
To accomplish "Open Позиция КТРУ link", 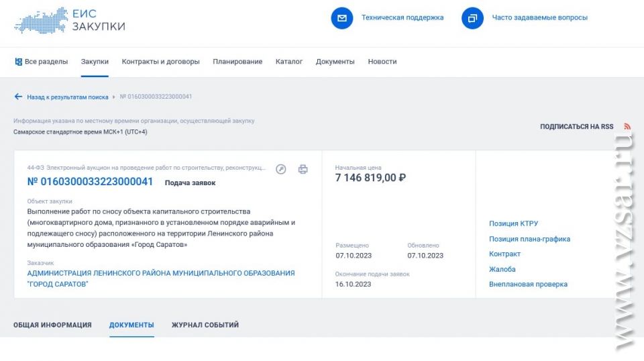I will coord(513,223).
